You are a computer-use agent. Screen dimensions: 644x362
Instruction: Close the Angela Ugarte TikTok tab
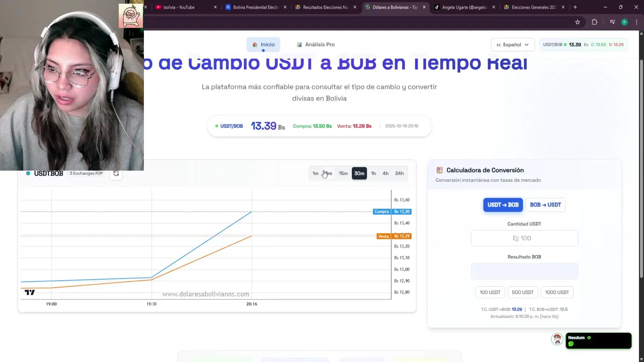(494, 7)
